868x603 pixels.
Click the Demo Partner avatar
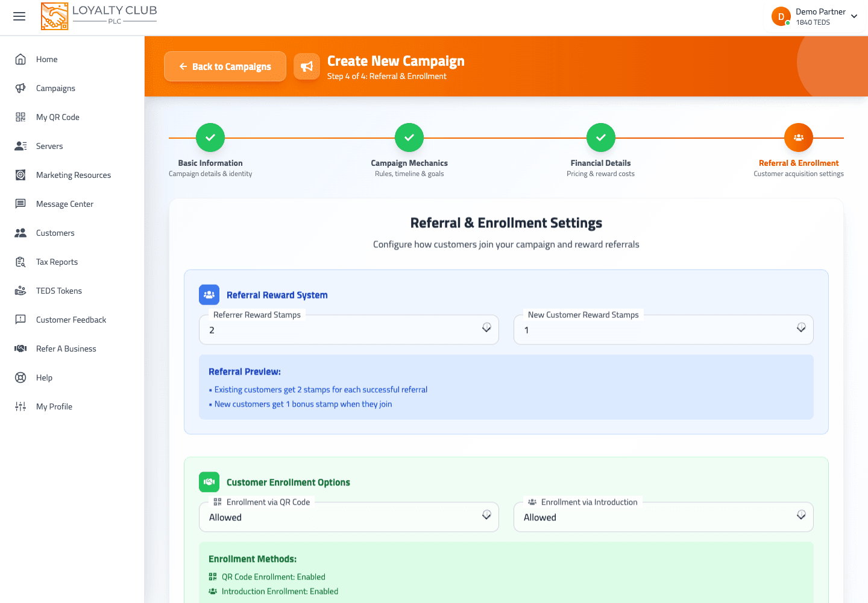[781, 16]
